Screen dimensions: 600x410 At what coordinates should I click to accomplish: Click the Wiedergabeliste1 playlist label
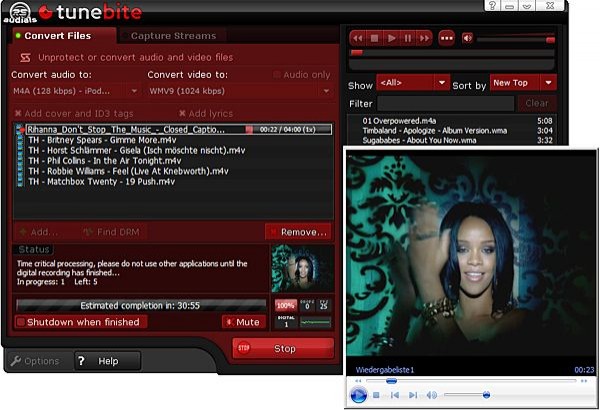coord(385,370)
